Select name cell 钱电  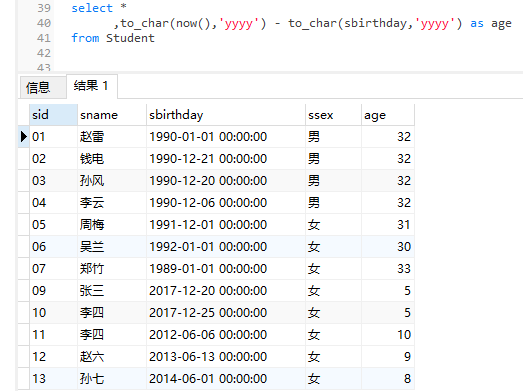point(112,159)
